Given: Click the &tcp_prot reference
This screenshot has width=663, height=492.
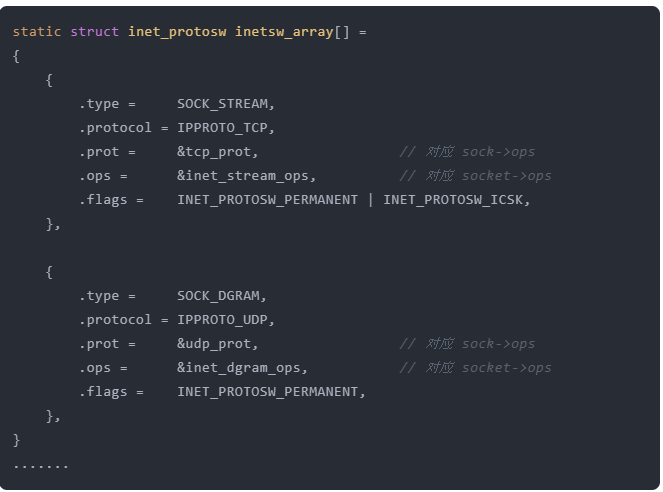Looking at the screenshot, I should tap(217, 152).
